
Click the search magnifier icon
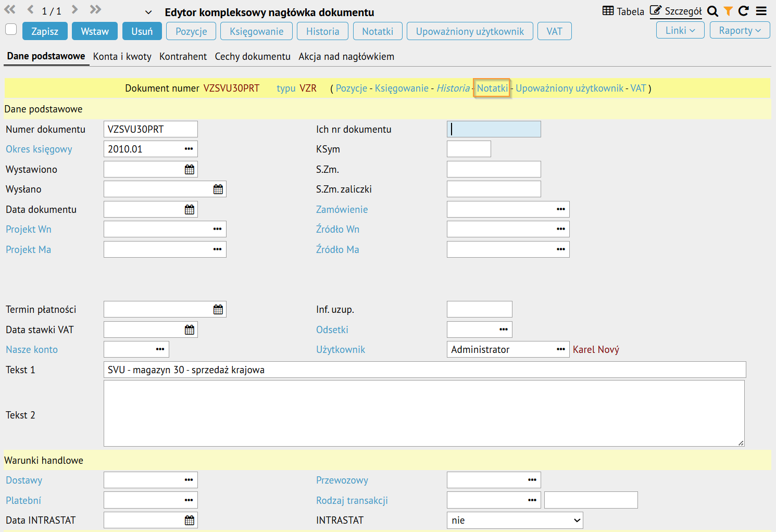(x=712, y=11)
